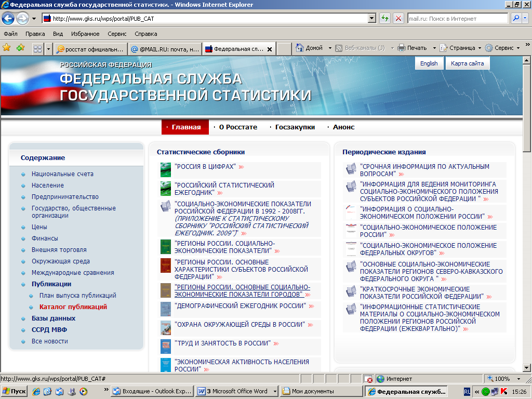
Task: Click the Пуск start button
Action: pyautogui.click(x=14, y=391)
